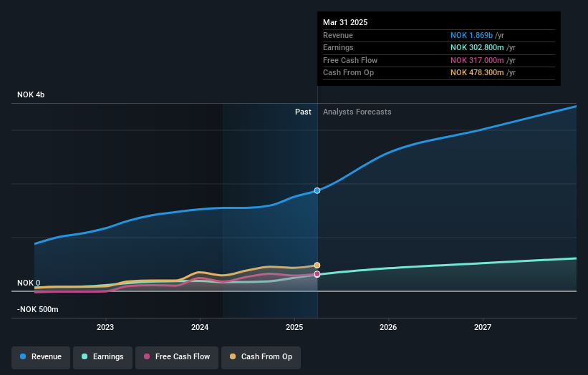This screenshot has width=588, height=375.
Task: Click the NOK 317.000m free cash flow value
Action: (477, 60)
